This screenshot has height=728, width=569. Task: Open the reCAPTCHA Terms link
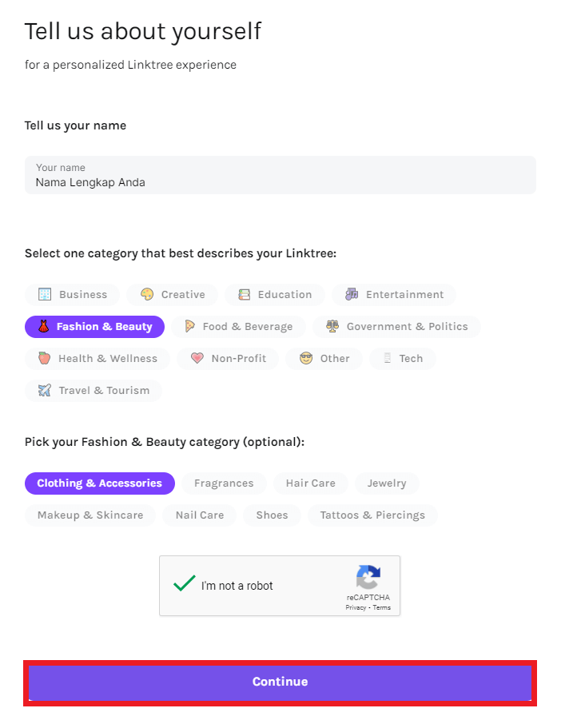click(382, 608)
